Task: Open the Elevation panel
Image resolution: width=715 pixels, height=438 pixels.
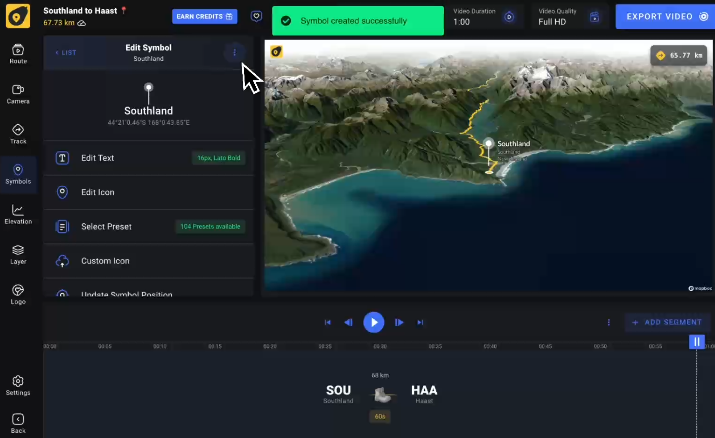Action: (18, 214)
